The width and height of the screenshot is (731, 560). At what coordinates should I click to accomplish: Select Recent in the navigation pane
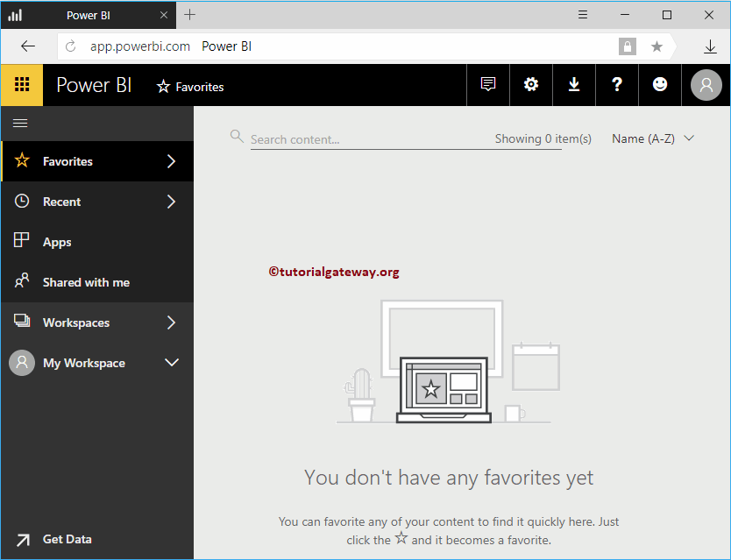pos(97,202)
